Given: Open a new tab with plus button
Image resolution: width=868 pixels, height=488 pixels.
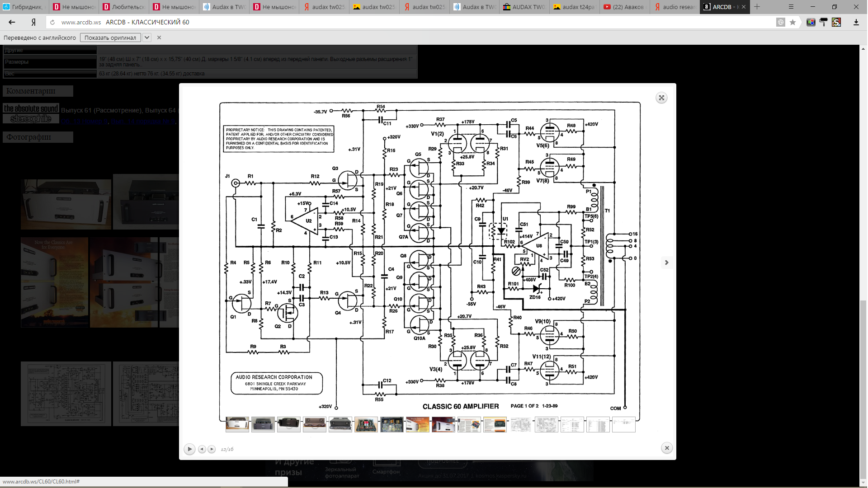Looking at the screenshot, I should click(x=757, y=7).
